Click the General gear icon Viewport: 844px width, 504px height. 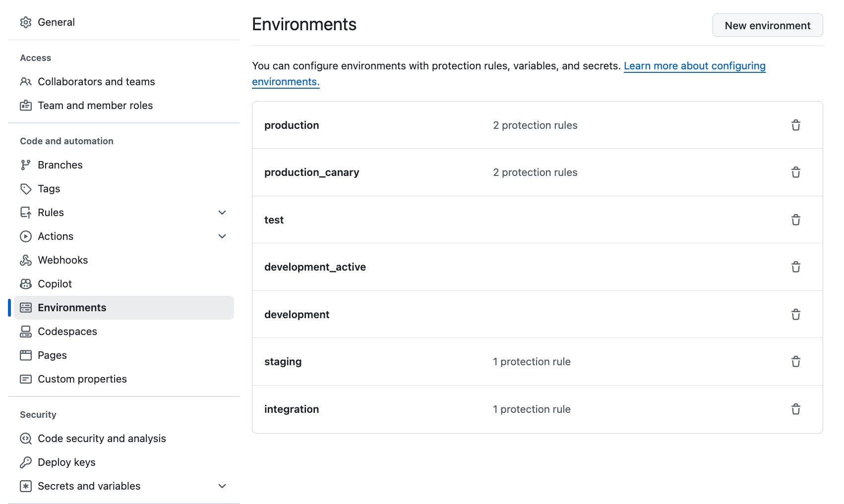tap(26, 22)
